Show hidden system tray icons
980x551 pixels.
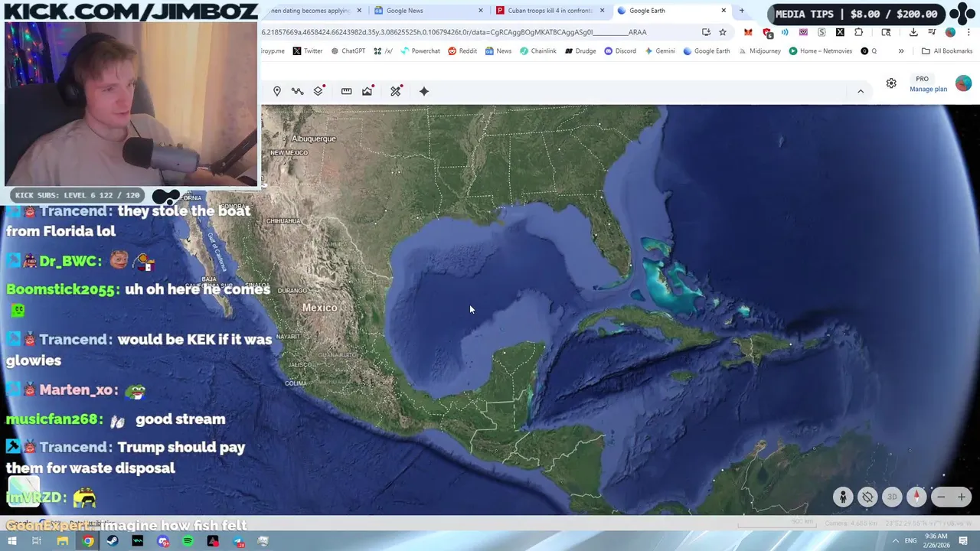pos(895,541)
